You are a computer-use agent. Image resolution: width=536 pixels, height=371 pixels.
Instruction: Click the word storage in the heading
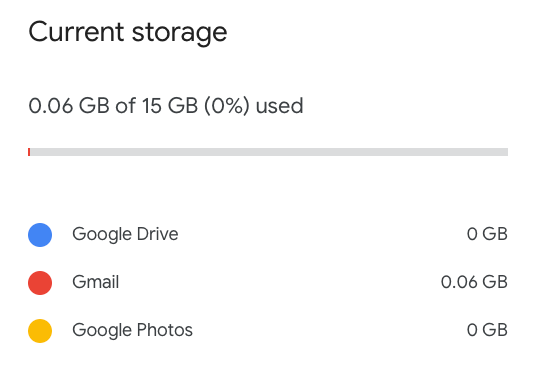pos(179,34)
